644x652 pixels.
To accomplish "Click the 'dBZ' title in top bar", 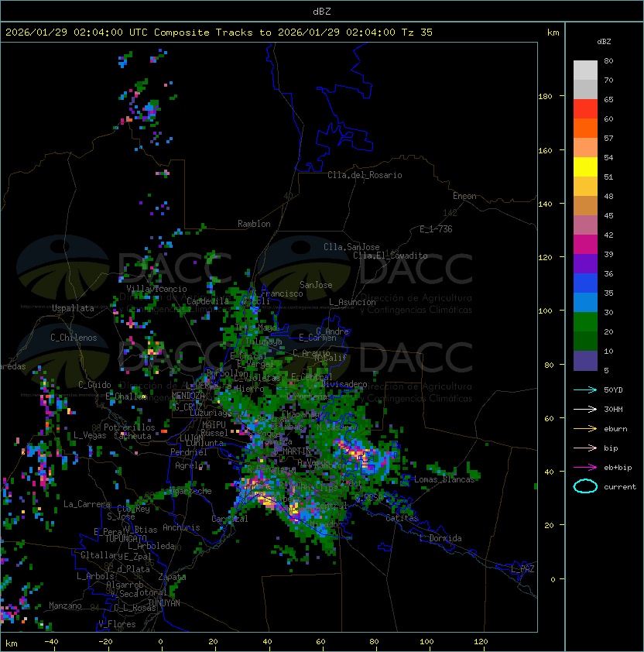I will [x=322, y=12].
